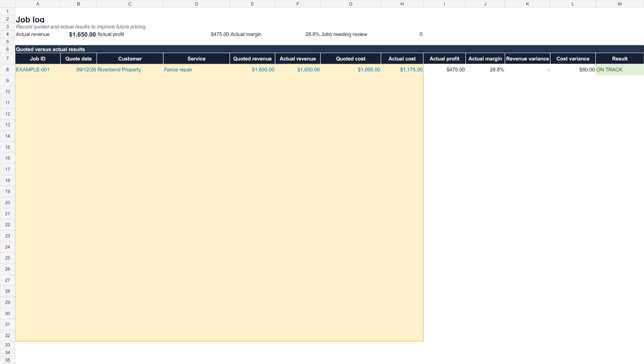
Task: Select the Quoted versus actual results banner
Action: click(x=330, y=49)
